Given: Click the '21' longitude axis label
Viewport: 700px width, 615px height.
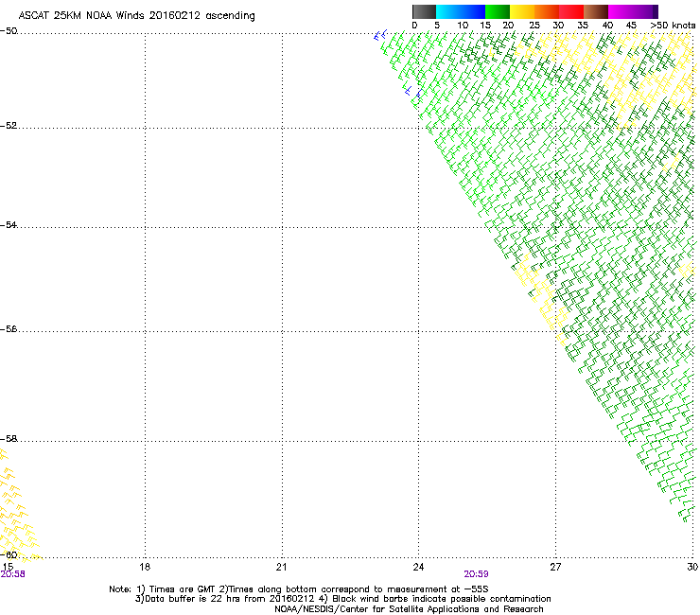Looking at the screenshot, I should tap(281, 567).
